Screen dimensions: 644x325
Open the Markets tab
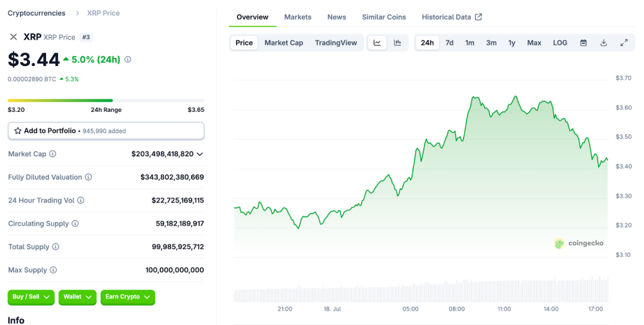click(297, 17)
